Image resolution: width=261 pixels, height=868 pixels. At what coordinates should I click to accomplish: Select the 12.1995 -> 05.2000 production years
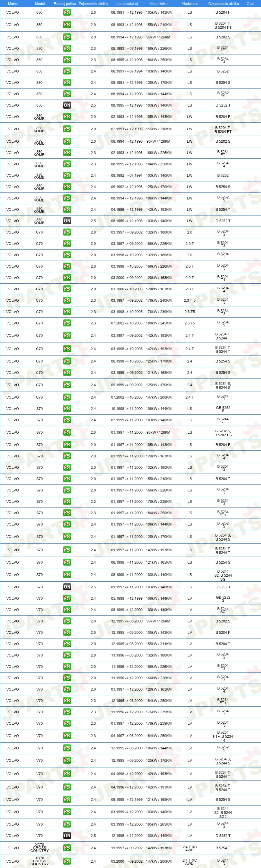(126, 760)
